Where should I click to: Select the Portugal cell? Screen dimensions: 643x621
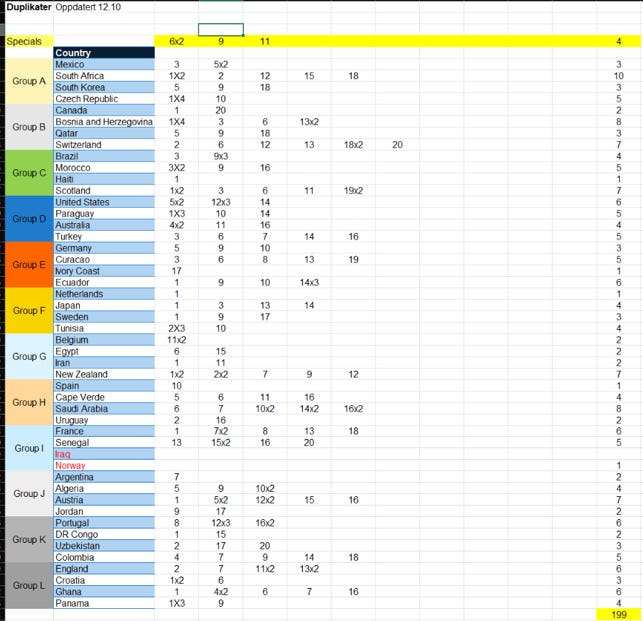coord(104,523)
